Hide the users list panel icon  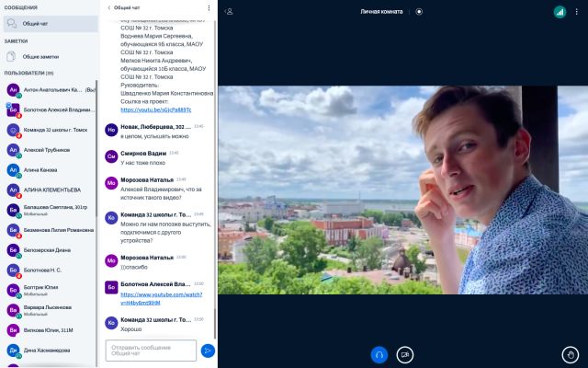tap(229, 12)
